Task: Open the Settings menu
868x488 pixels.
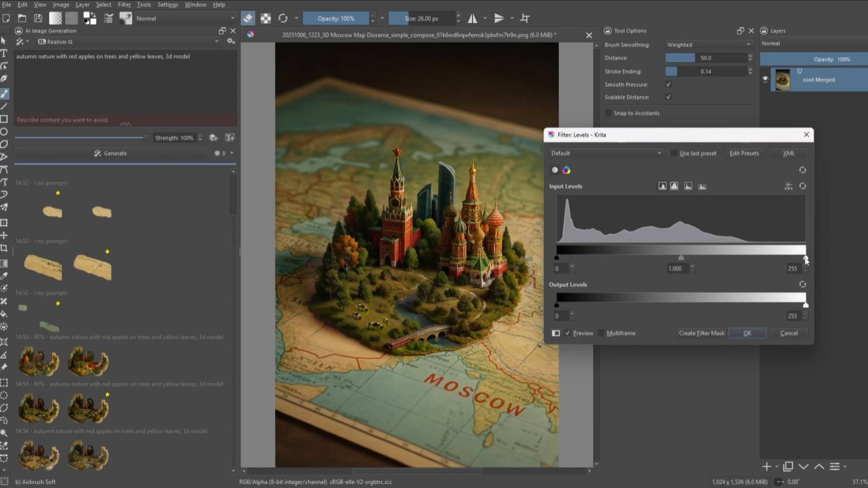Action: click(167, 4)
